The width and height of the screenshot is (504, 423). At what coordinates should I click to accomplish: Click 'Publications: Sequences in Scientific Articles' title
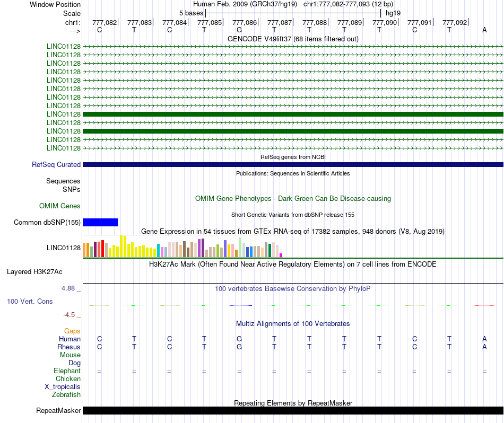(x=293, y=173)
